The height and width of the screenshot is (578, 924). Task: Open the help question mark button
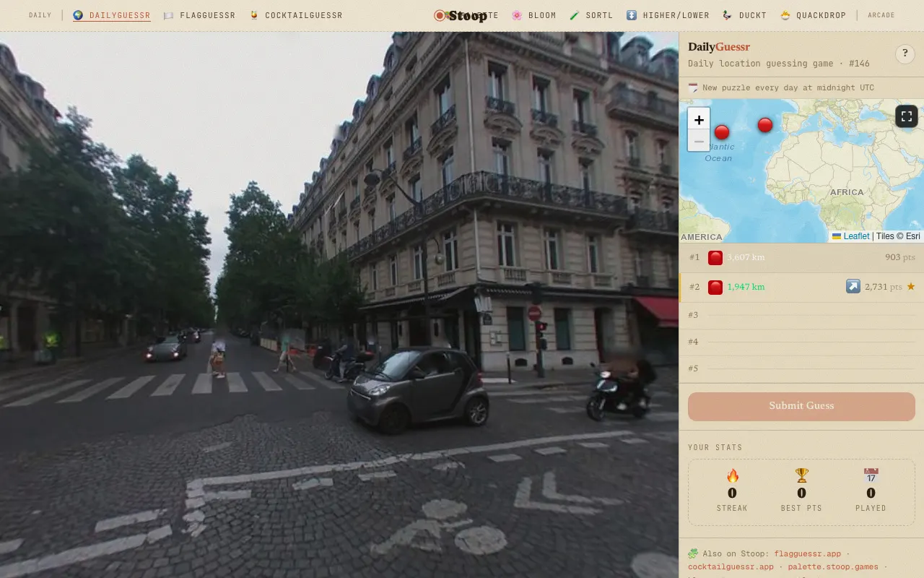[x=905, y=53]
